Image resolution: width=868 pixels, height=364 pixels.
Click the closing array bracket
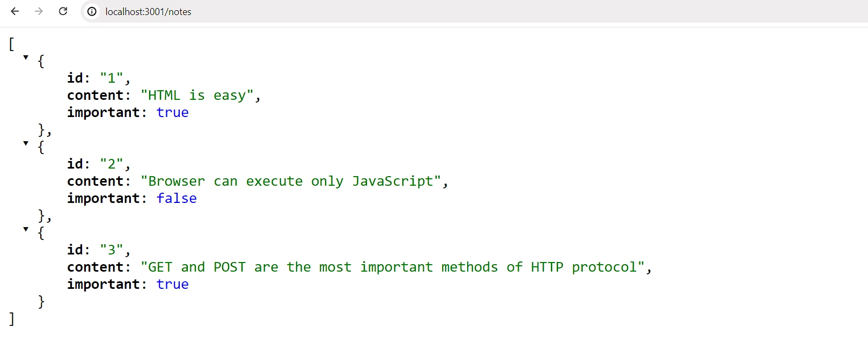click(x=12, y=319)
